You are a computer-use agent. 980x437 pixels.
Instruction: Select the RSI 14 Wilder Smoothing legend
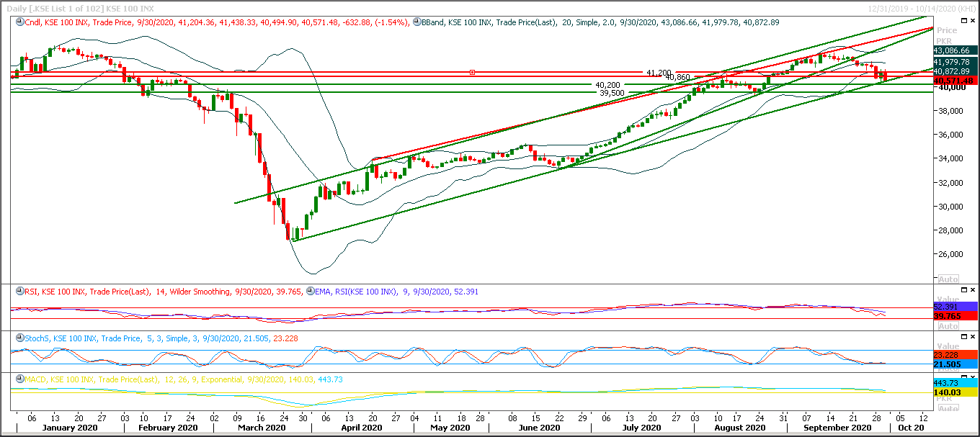[x=164, y=292]
